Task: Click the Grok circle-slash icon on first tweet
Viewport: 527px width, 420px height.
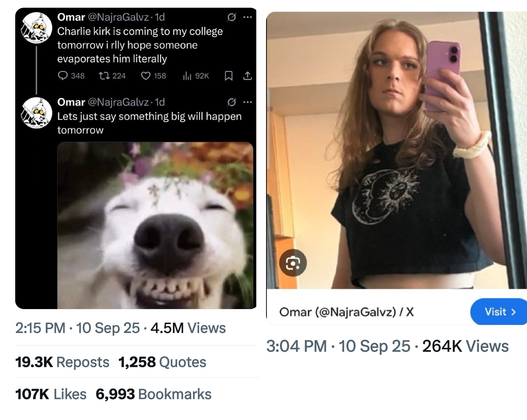Action: pos(232,17)
